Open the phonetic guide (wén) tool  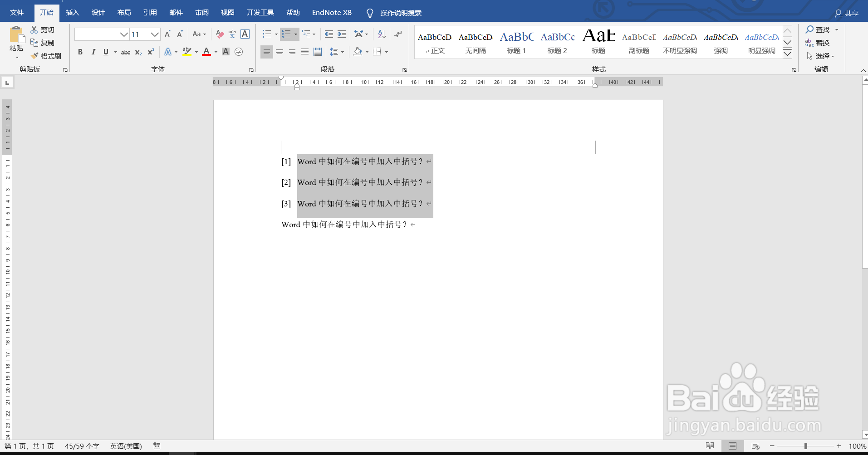232,34
